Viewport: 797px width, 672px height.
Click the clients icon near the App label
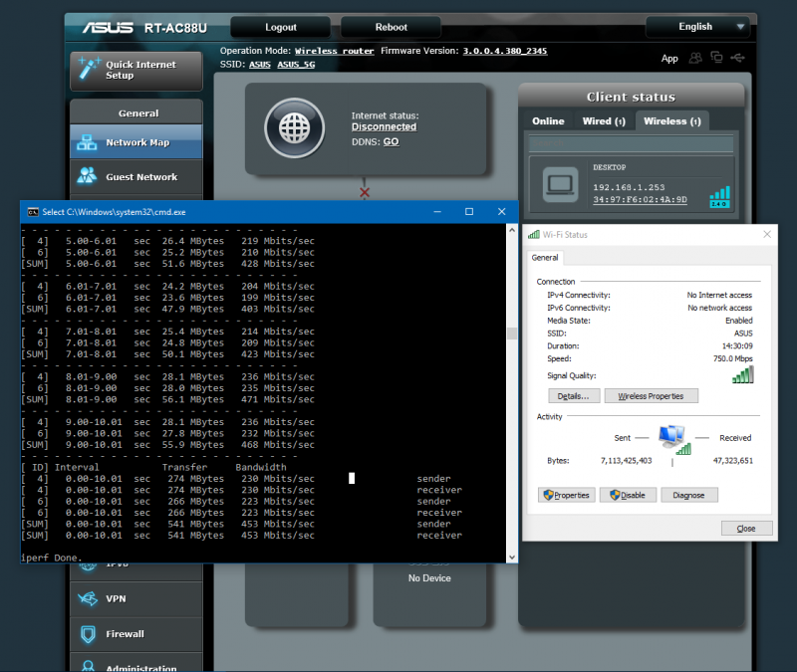(695, 58)
